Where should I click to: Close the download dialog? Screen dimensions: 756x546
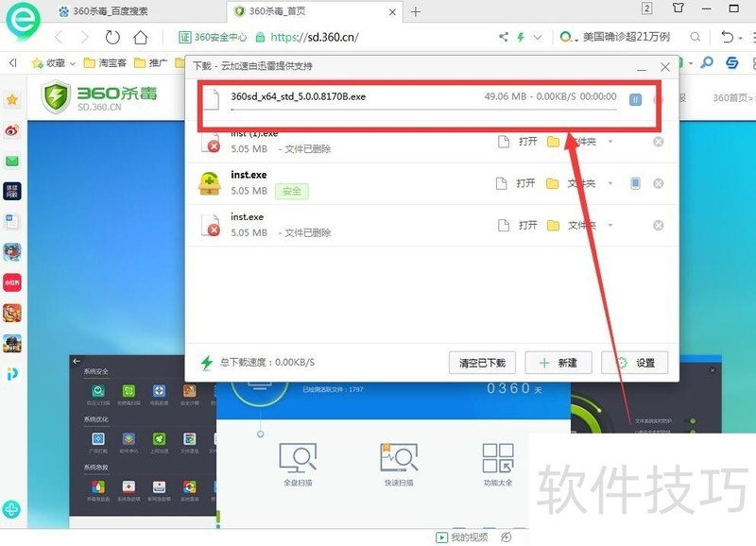(x=665, y=67)
